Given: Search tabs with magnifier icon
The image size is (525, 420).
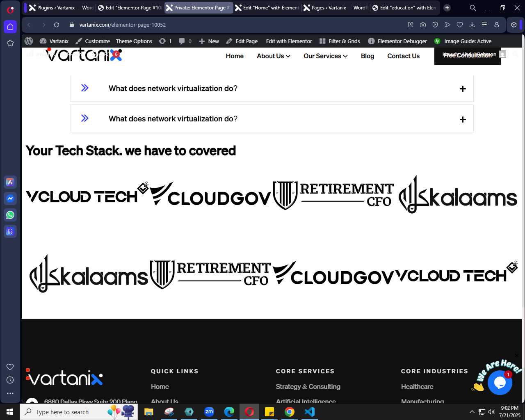Looking at the screenshot, I should click(473, 8).
